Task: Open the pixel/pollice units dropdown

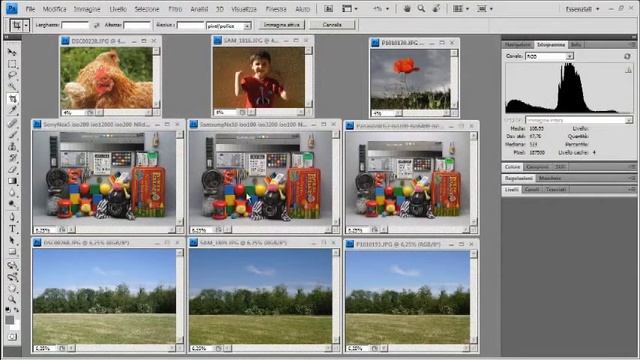Action: (x=247, y=26)
